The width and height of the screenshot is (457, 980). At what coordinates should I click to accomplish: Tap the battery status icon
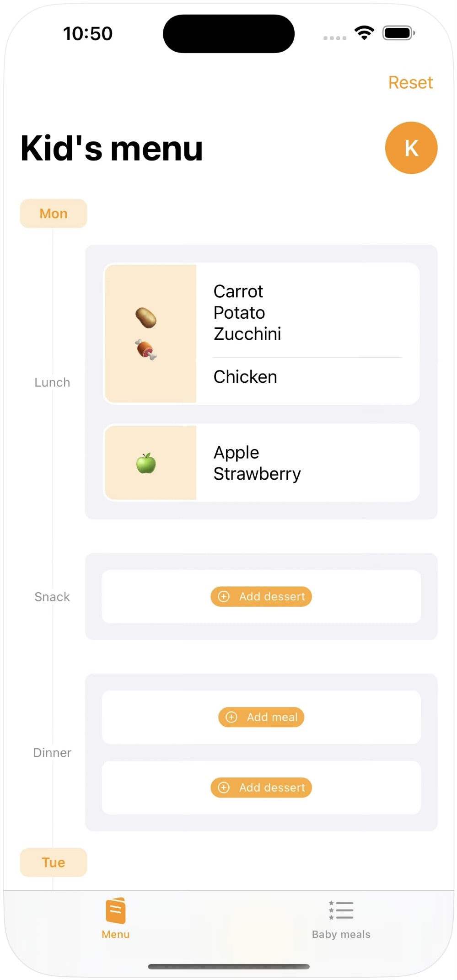(398, 33)
